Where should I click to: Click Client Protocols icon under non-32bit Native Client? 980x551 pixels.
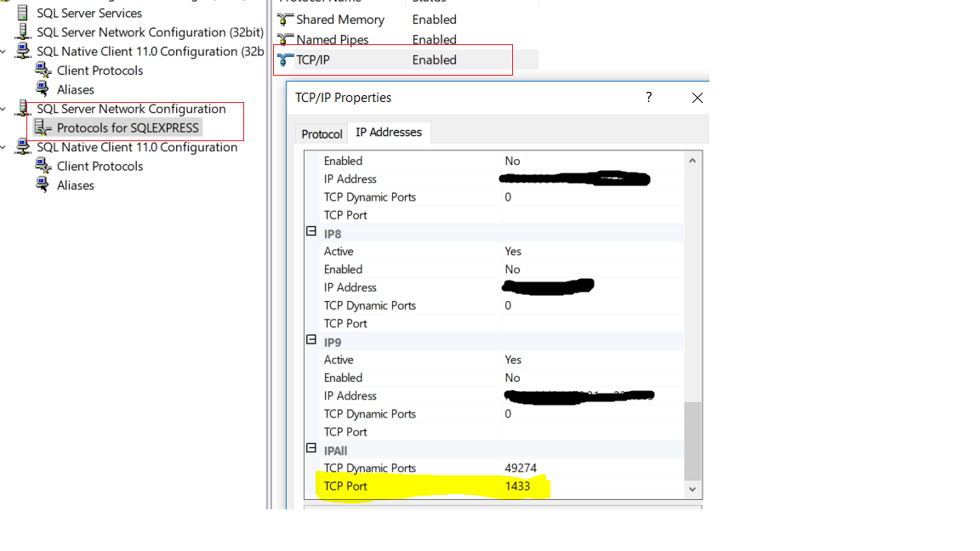click(x=43, y=166)
